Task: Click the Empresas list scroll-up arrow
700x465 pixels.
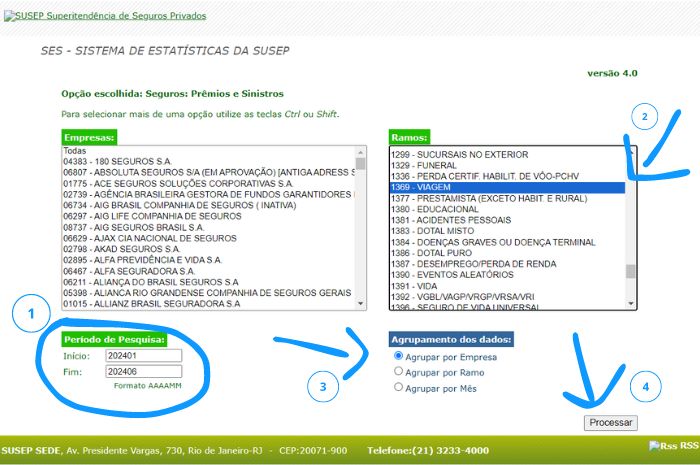Action: coord(361,151)
